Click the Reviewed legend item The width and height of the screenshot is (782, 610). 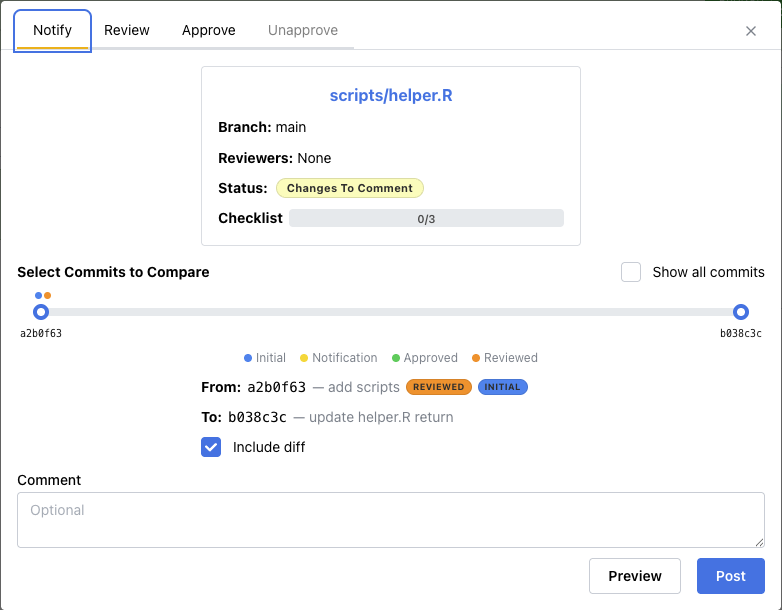click(x=504, y=358)
